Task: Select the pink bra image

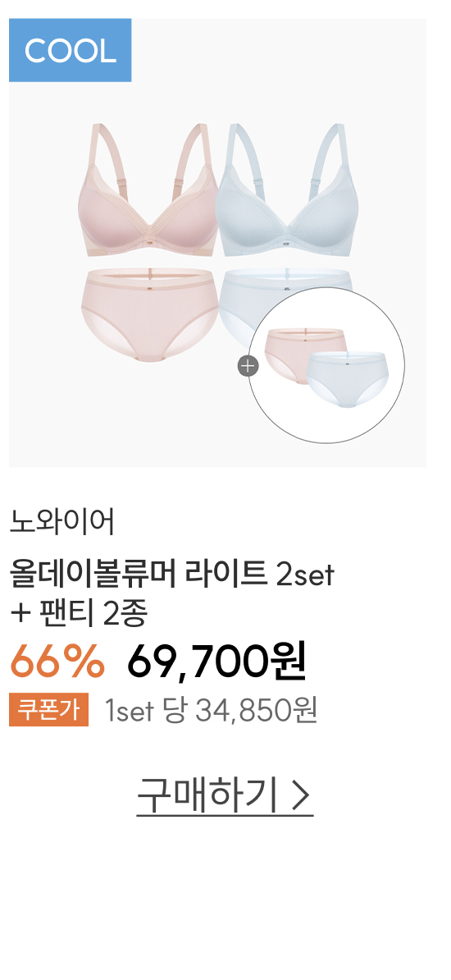Action: tap(148, 190)
